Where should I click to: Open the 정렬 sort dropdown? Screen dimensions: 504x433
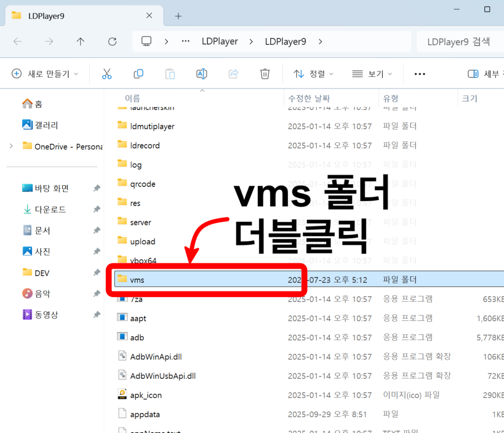314,74
